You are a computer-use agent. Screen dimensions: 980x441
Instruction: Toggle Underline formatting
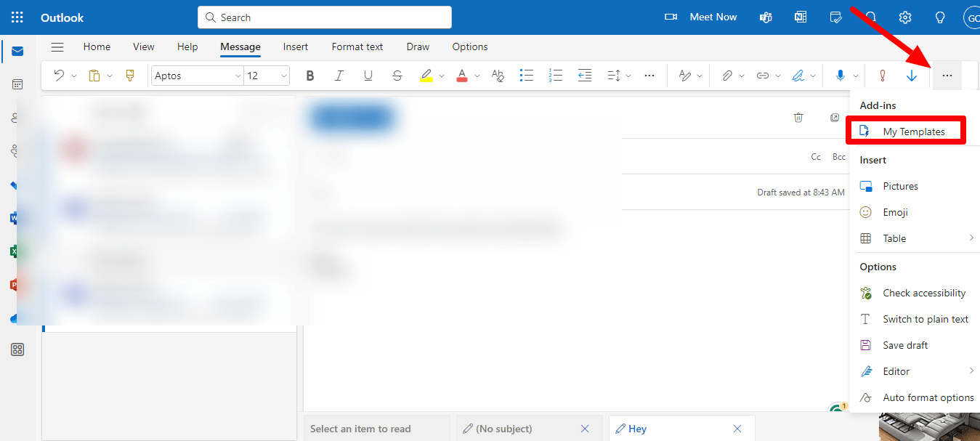click(x=368, y=76)
